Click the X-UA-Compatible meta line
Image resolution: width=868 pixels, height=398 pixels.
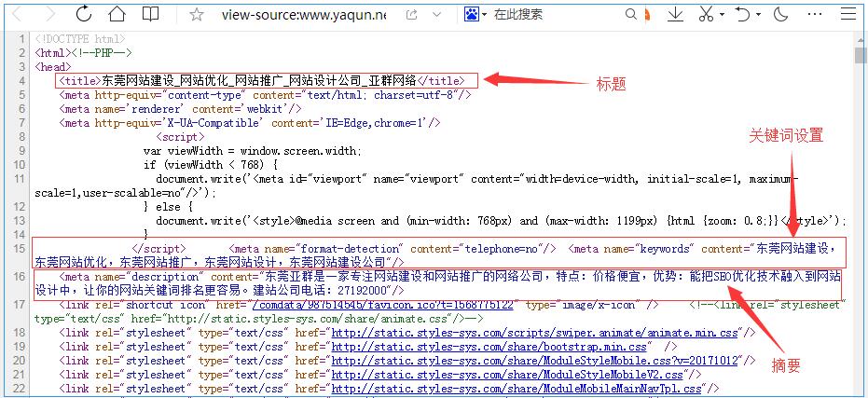pyautogui.click(x=250, y=123)
